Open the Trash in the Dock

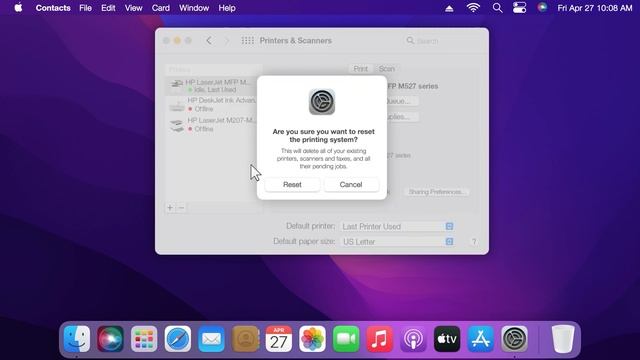point(563,339)
